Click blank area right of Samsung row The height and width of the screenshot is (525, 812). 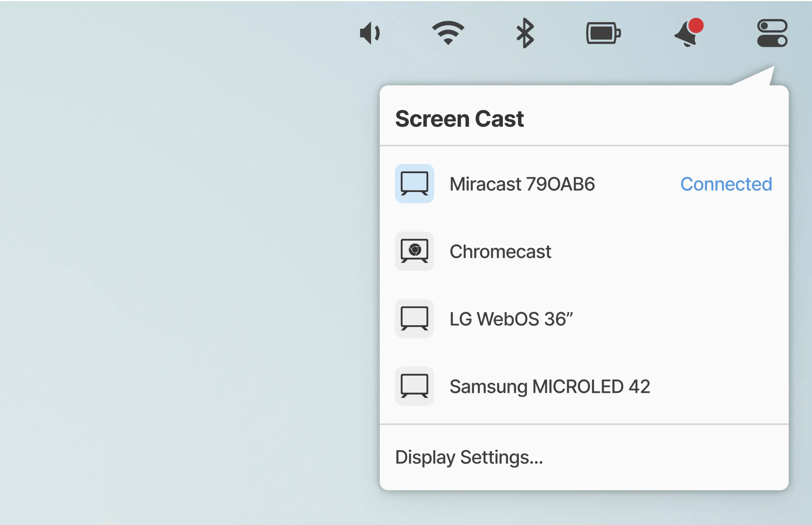722,386
